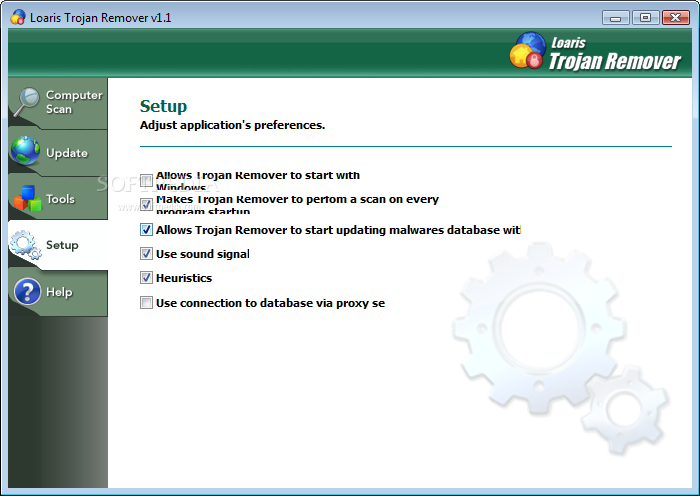The width and height of the screenshot is (700, 496).
Task: Click the Loaris app icon in title bar
Action: point(18,17)
